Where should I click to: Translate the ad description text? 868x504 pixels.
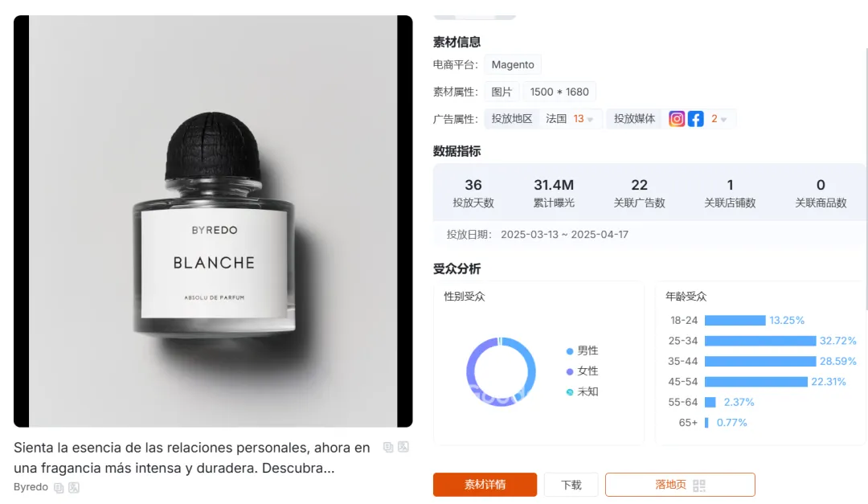403,447
